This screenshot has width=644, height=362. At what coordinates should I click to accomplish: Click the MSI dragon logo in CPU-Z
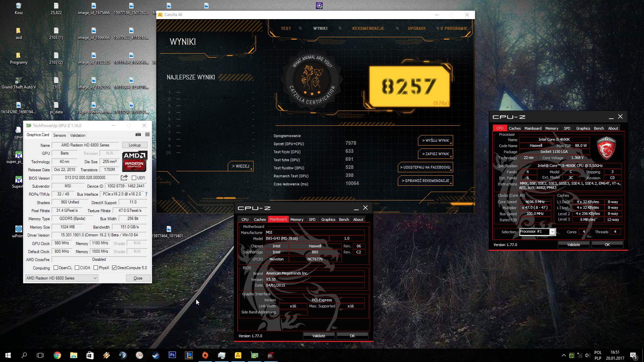(606, 148)
